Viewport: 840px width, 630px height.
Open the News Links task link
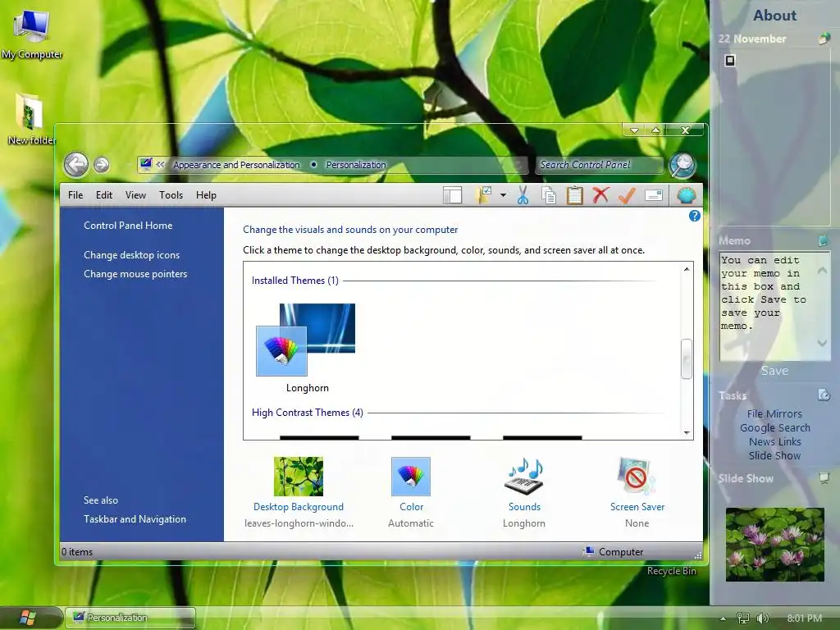click(x=774, y=441)
